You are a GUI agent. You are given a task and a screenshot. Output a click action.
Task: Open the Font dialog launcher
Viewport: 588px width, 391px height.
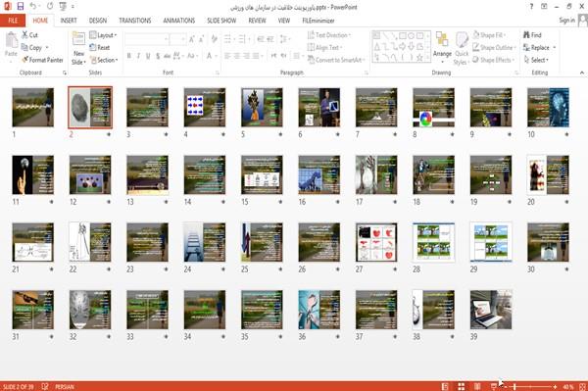(218, 73)
